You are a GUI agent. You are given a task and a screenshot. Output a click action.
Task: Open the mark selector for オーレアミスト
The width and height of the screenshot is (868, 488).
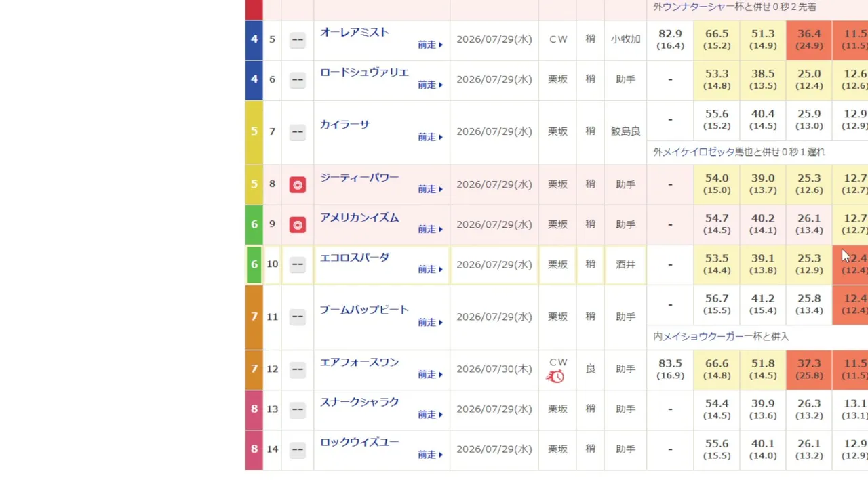tap(297, 40)
